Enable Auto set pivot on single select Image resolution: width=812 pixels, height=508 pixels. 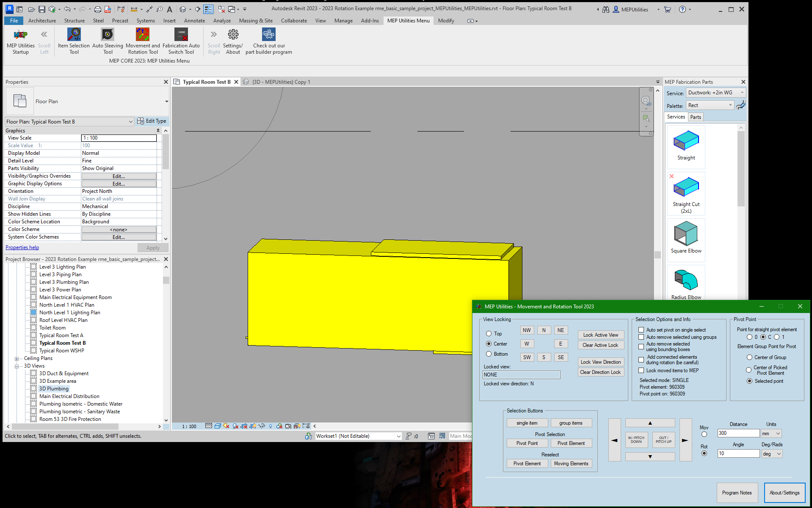pos(641,330)
